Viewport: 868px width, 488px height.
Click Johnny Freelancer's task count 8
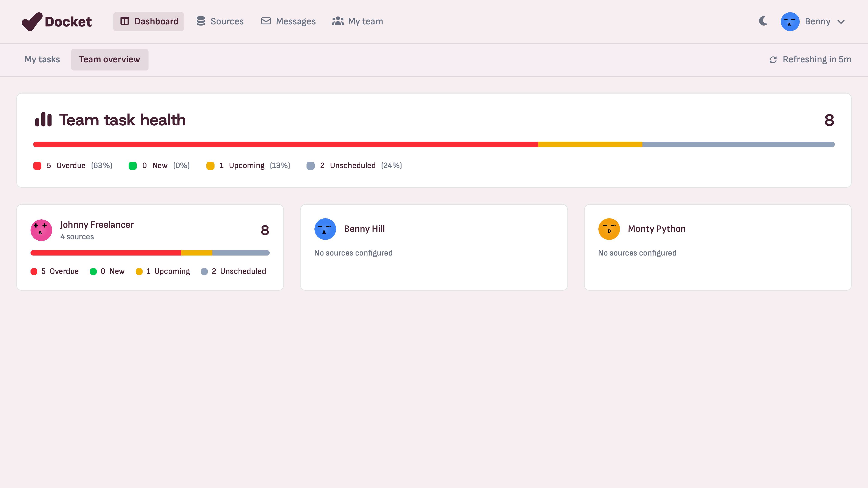[265, 230]
